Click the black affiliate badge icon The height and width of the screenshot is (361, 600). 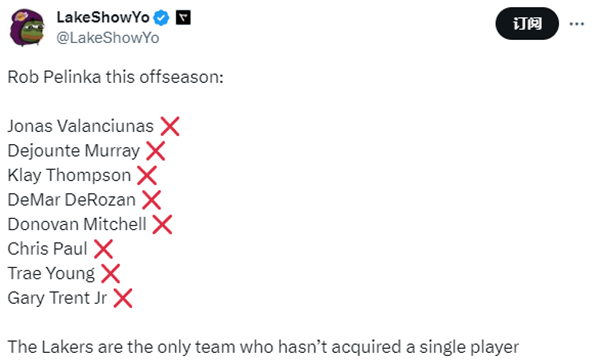pyautogui.click(x=183, y=18)
